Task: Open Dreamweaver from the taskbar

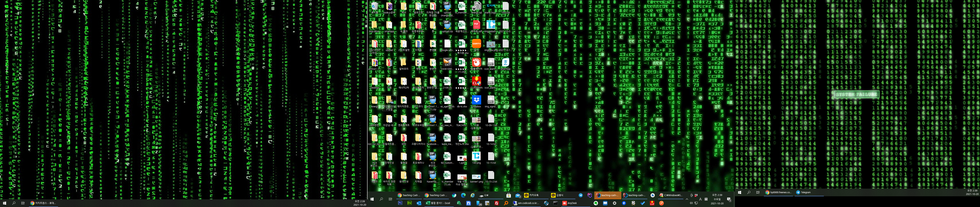Action: [409, 203]
